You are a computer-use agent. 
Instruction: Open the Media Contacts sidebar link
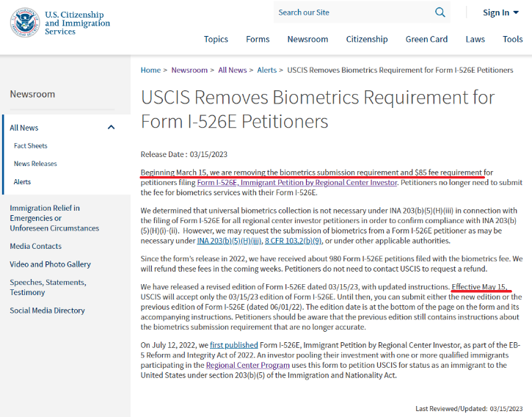(36, 246)
